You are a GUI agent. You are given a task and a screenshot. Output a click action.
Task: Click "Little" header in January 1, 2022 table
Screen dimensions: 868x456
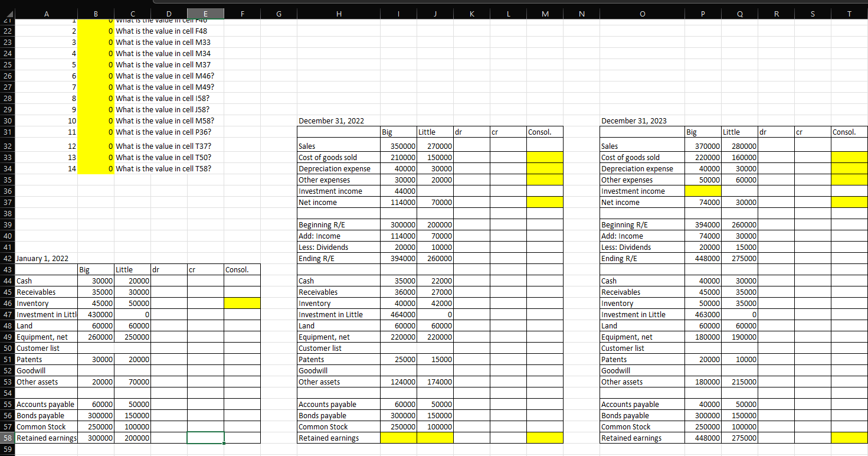click(124, 269)
